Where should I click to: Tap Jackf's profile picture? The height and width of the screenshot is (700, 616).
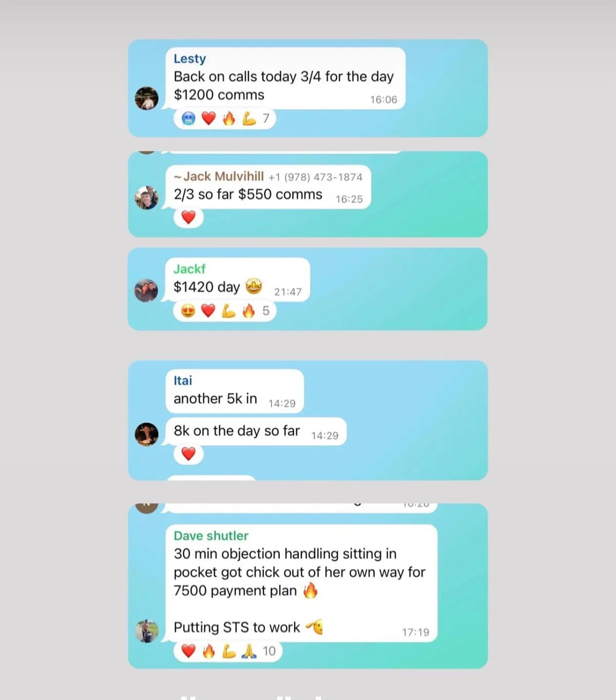click(147, 291)
